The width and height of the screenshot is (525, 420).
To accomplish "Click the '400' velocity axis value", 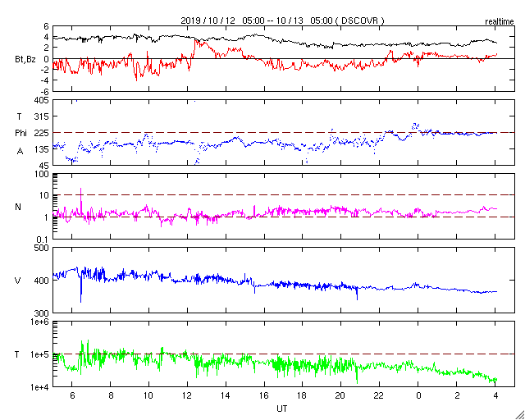I will pyautogui.click(x=42, y=281).
